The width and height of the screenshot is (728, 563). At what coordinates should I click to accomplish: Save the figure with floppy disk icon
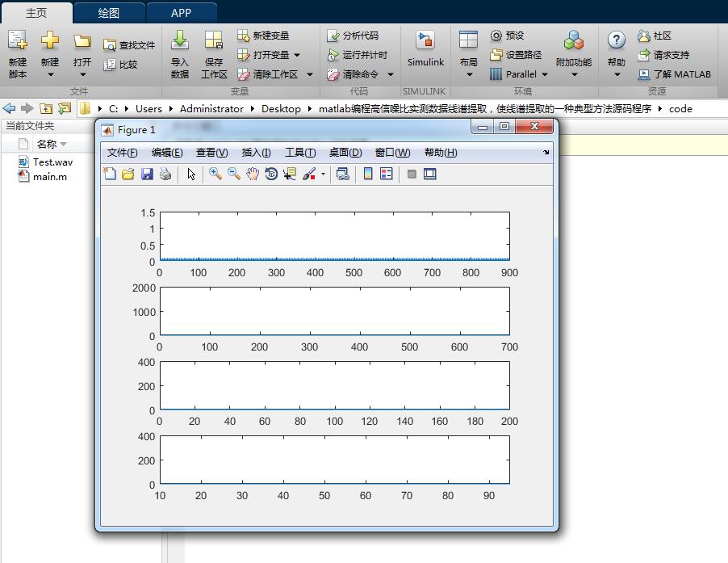pyautogui.click(x=147, y=174)
